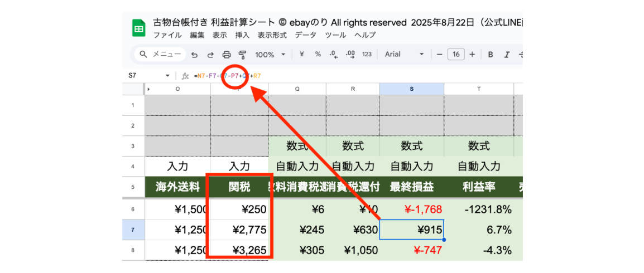Open the データ menu

point(305,35)
